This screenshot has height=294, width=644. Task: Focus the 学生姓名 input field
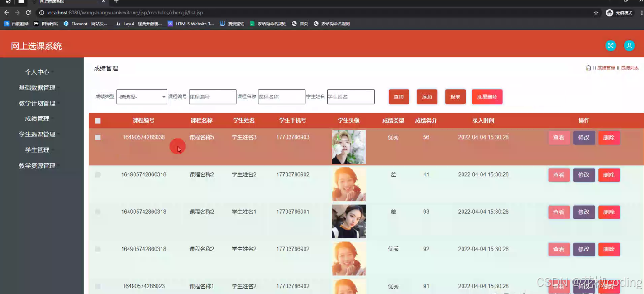pos(351,96)
